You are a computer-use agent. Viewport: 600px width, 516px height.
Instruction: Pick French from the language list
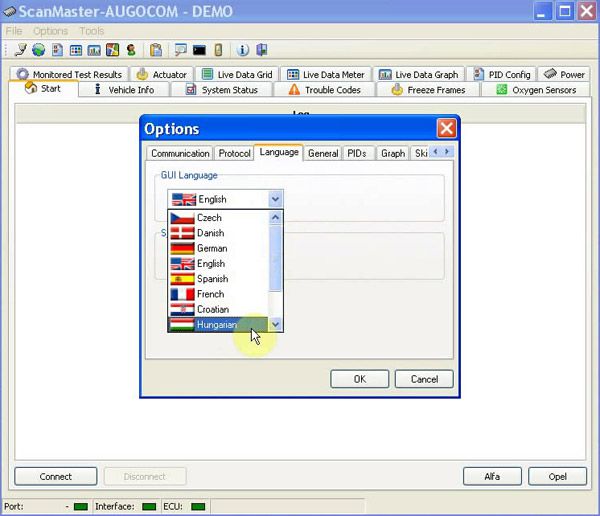pyautogui.click(x=211, y=294)
